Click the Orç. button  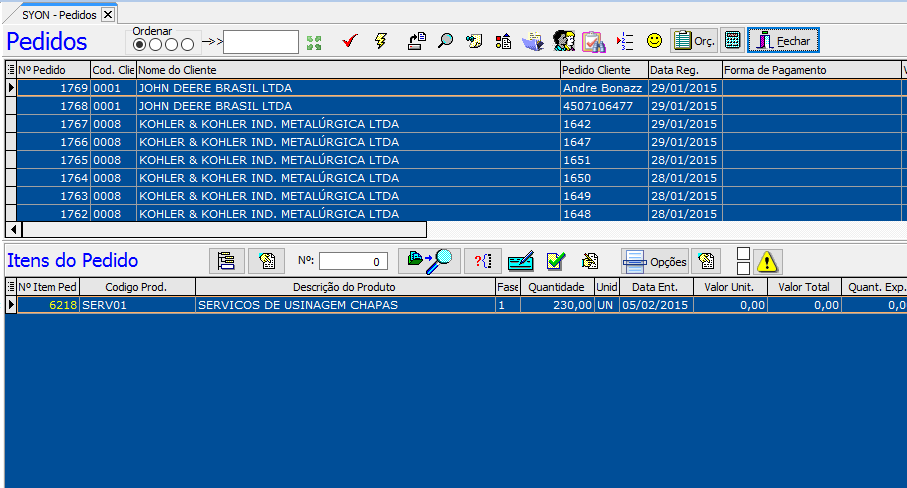click(x=694, y=41)
